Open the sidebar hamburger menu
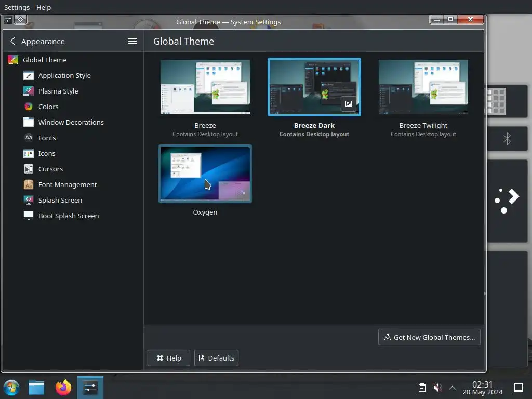 (x=132, y=41)
